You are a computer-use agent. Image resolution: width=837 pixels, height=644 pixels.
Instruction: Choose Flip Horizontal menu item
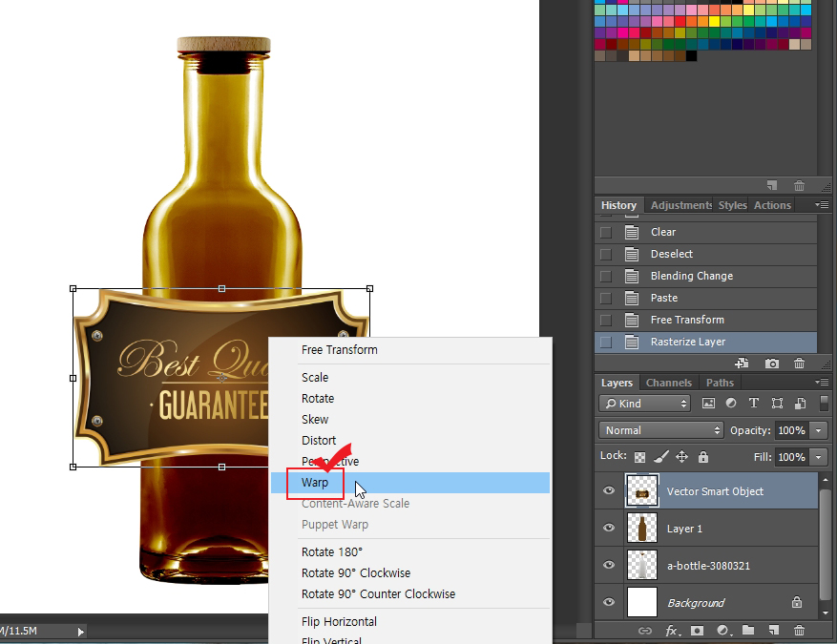click(x=410, y=622)
